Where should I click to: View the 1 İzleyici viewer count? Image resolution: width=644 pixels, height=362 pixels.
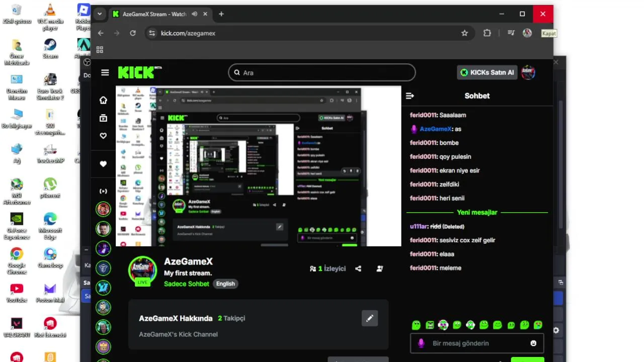point(328,268)
